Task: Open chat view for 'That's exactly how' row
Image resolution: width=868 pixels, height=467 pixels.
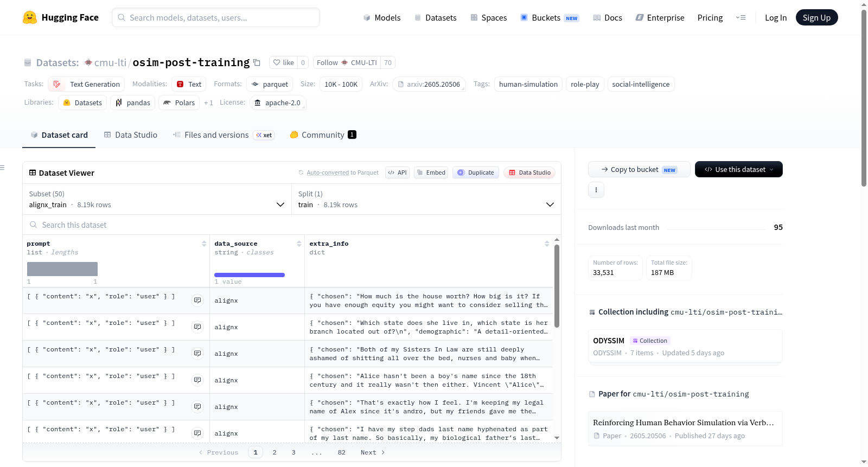Action: click(197, 407)
